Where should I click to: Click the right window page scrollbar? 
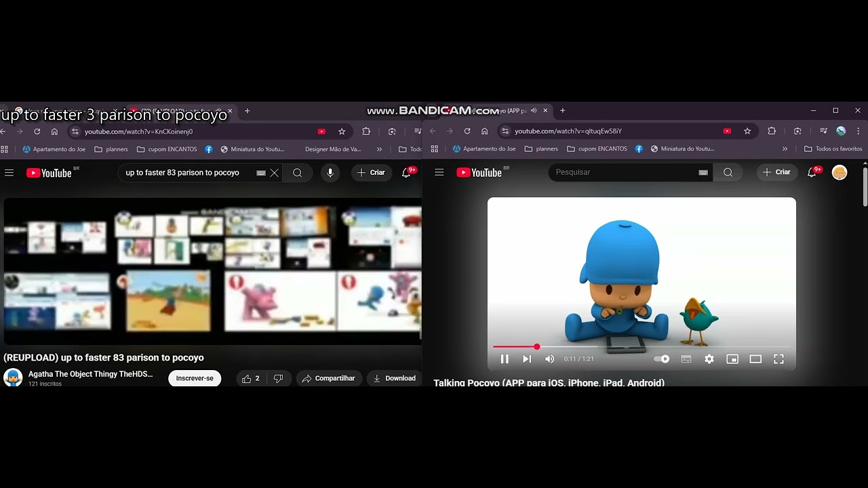865,186
